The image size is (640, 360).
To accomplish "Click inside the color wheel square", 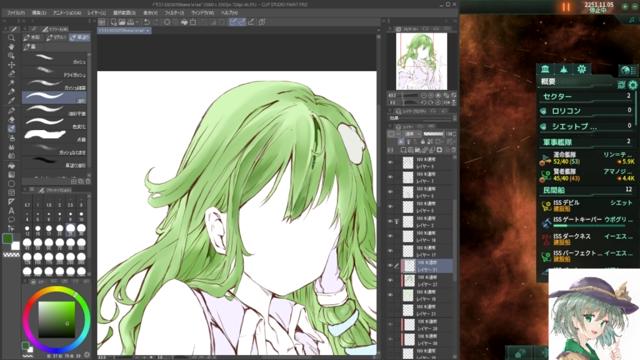I will (57, 320).
